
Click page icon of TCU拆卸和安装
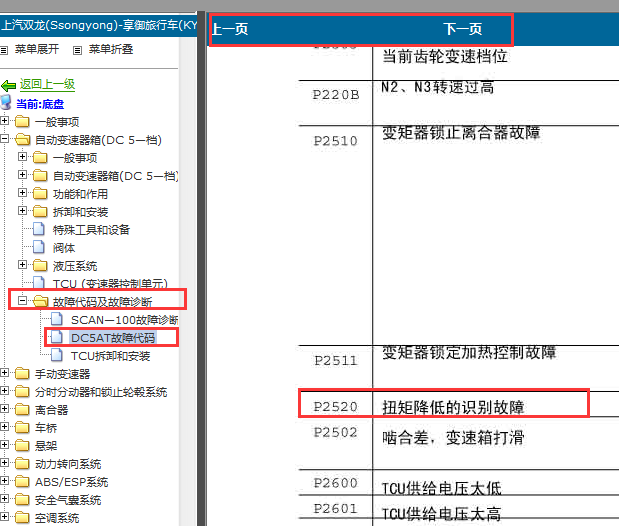57,355
